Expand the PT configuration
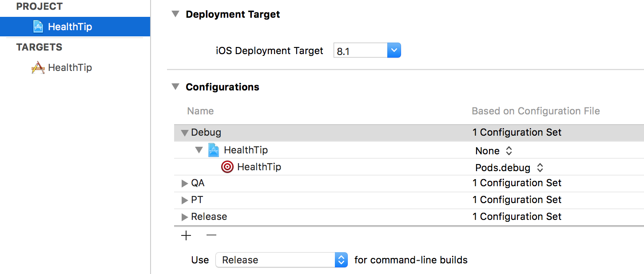Image resolution: width=644 pixels, height=274 pixels. 185,200
